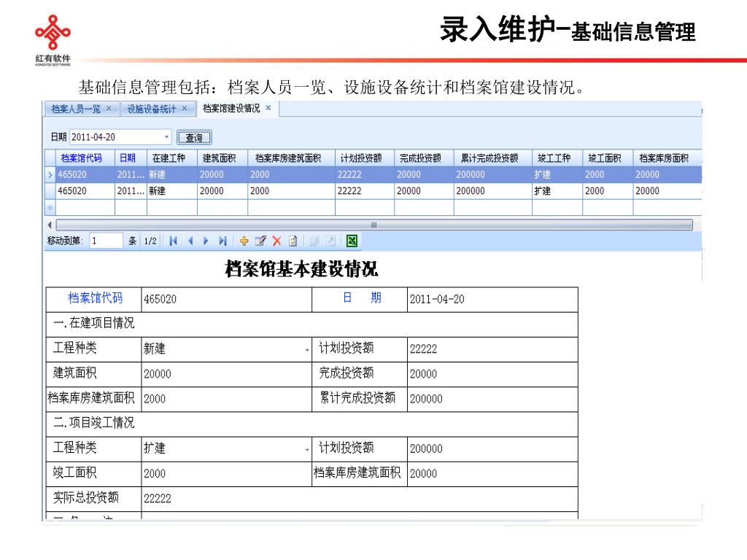747x560 pixels.
Task: Edit the 实际总投资额 field showing 22222
Action: pos(359,499)
